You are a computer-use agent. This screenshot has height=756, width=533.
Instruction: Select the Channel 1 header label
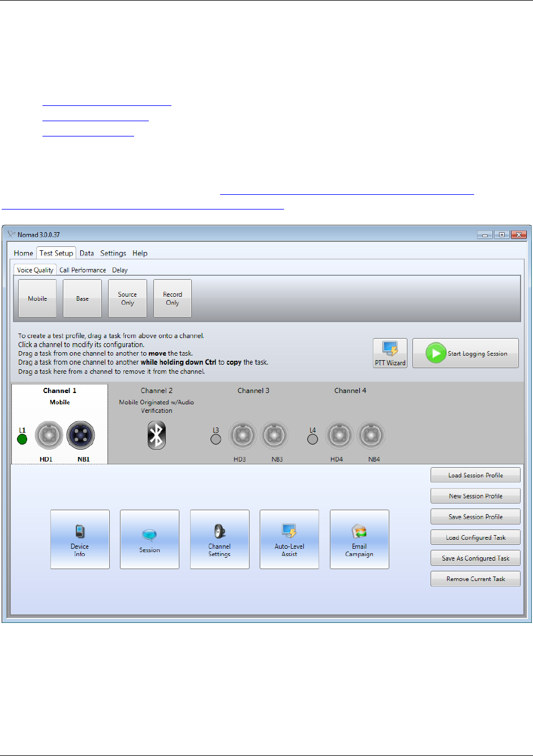click(x=59, y=391)
